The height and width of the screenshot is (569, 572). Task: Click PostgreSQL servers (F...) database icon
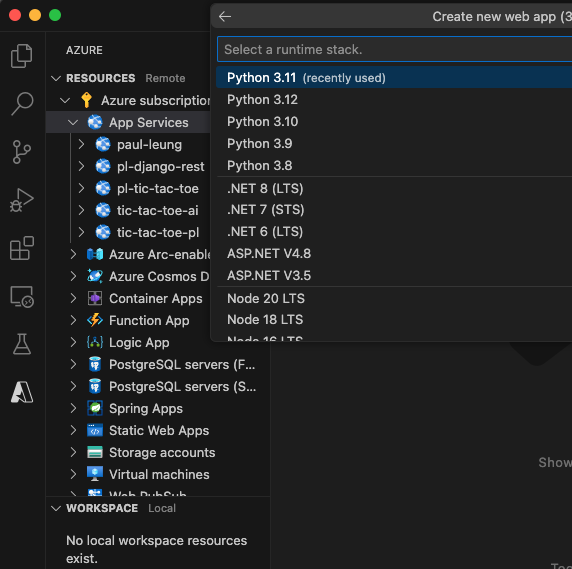click(x=95, y=364)
